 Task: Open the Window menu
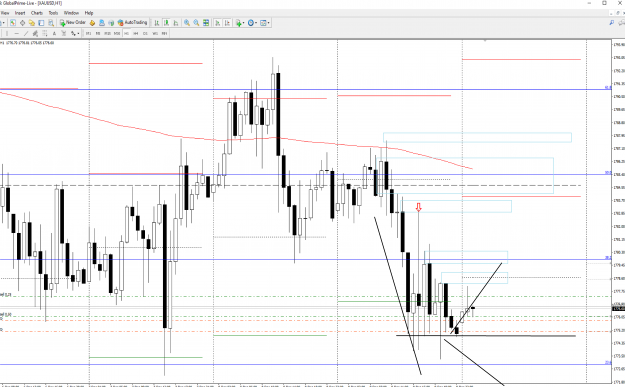(71, 13)
